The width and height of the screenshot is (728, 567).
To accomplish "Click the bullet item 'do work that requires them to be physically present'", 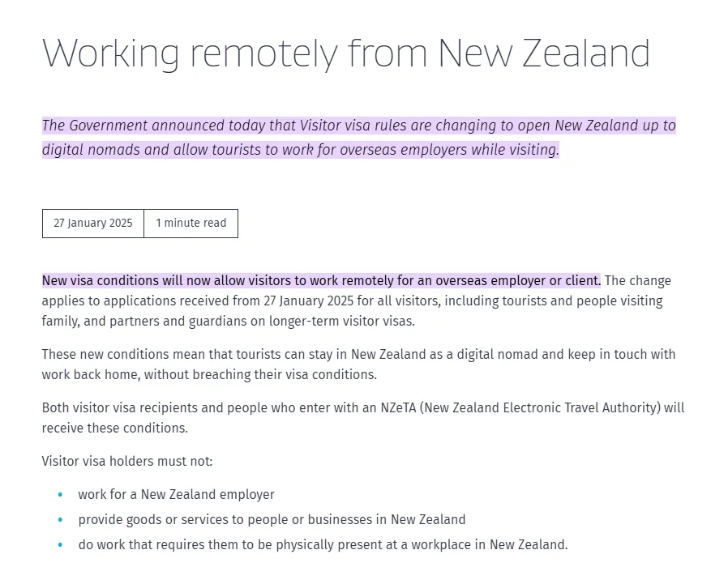I will click(323, 545).
